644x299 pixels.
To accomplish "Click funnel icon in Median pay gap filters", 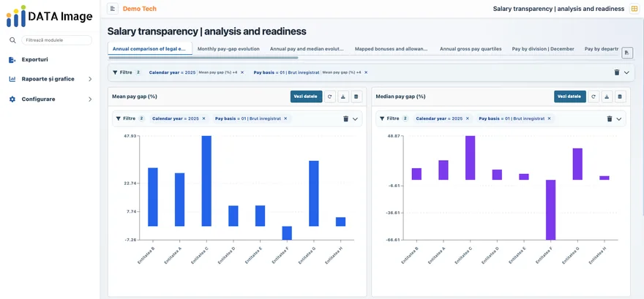I will pyautogui.click(x=382, y=118).
